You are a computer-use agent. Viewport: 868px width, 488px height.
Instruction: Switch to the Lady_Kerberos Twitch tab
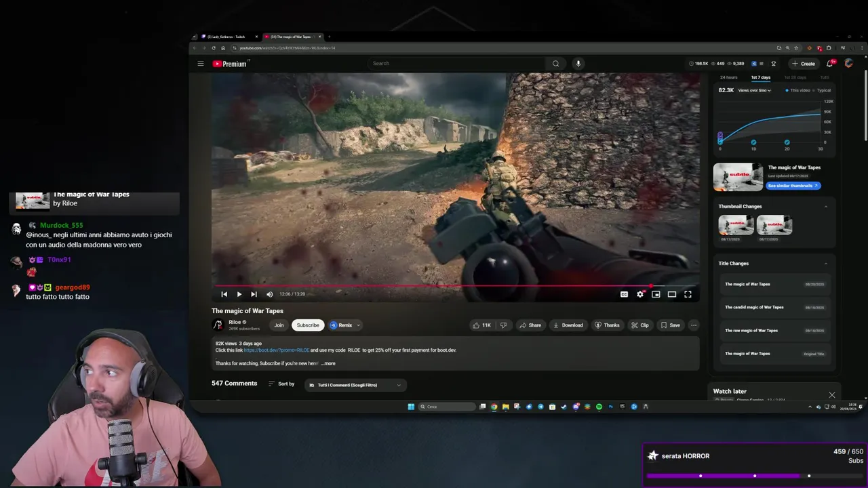coord(229,37)
